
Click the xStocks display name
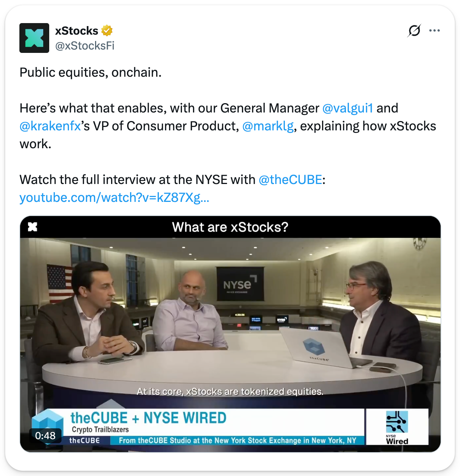pyautogui.click(x=77, y=31)
